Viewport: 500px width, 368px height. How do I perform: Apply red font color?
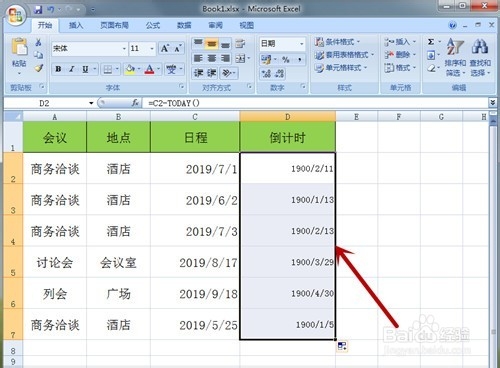pyautogui.click(x=150, y=69)
